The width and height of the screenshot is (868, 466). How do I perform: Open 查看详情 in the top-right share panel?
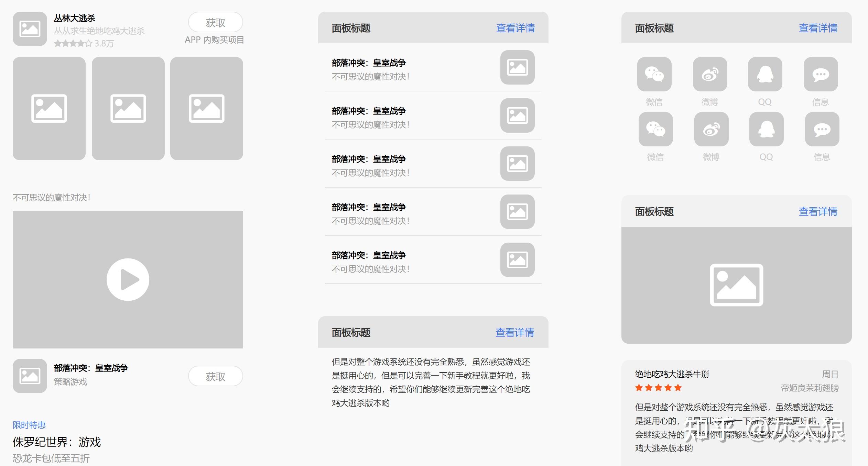(x=818, y=28)
